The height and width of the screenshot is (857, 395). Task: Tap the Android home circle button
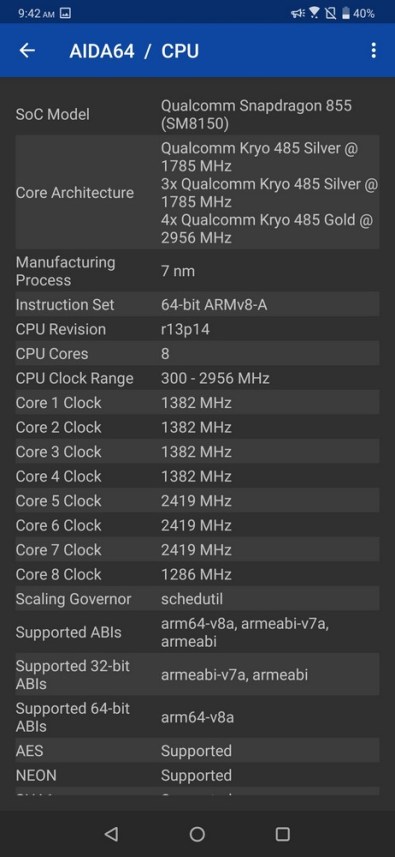click(197, 833)
